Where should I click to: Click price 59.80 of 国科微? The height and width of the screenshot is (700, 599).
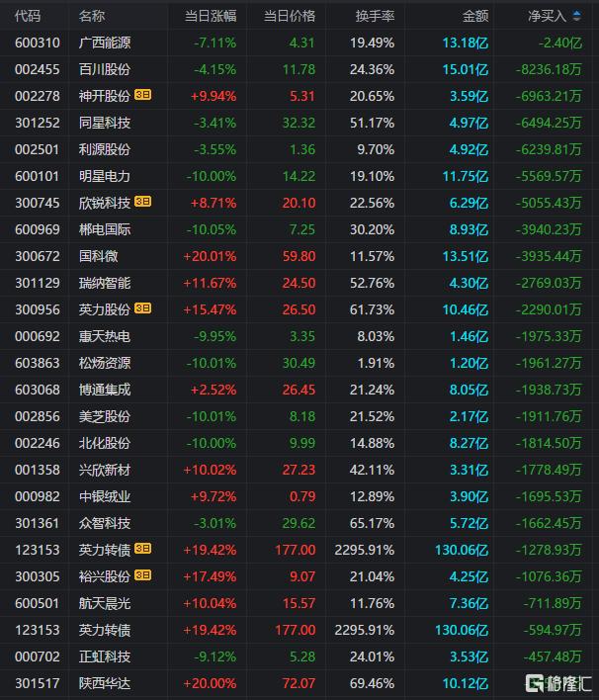(x=299, y=256)
